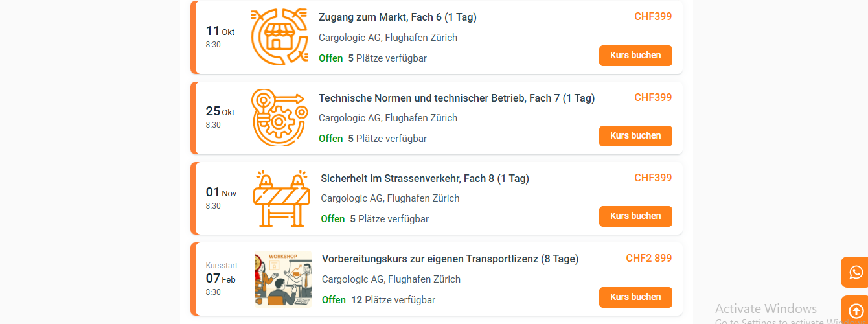868x324 pixels.
Task: Click the CHF399 price of Fach 8
Action: coord(652,178)
